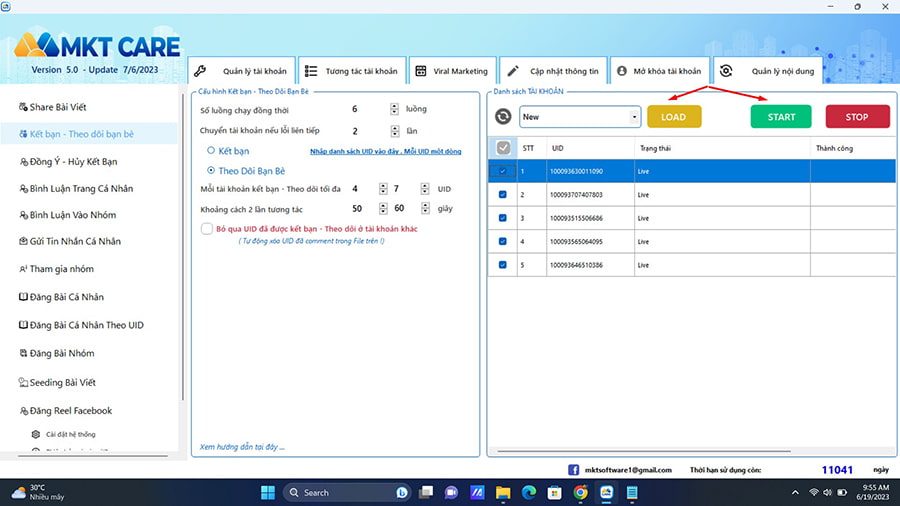
Task: Adjust the interval stepper showing 50
Action: (x=383, y=208)
